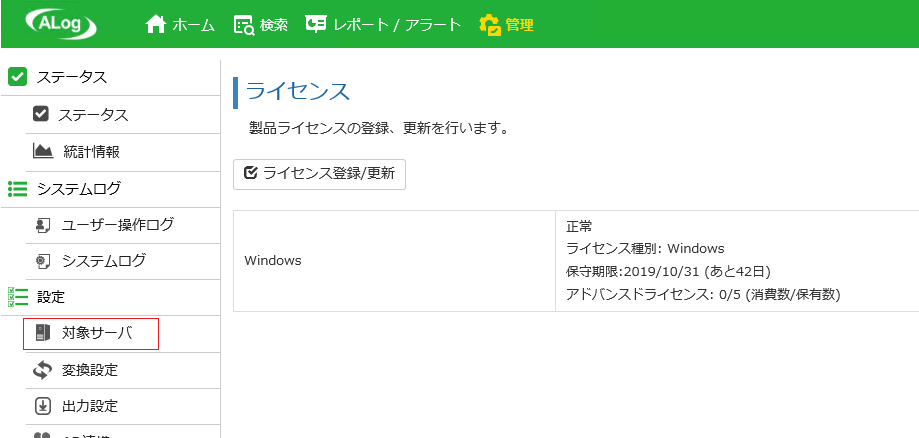919x438 pixels.
Task: Select the Windows license table row
Action: pyautogui.click(x=576, y=261)
